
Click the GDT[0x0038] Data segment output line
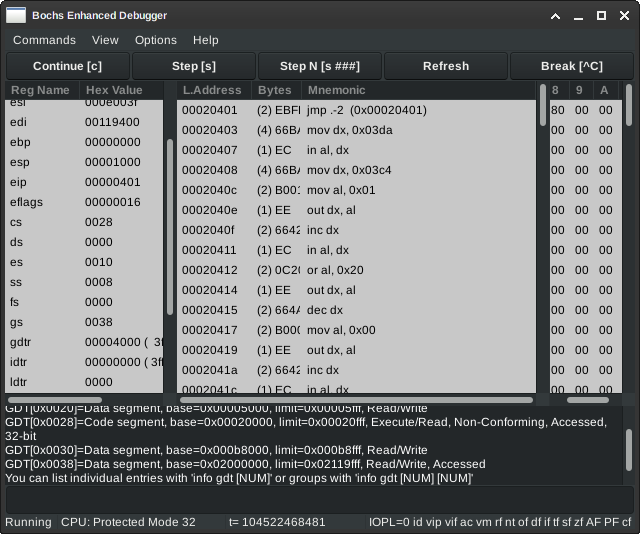[245, 464]
